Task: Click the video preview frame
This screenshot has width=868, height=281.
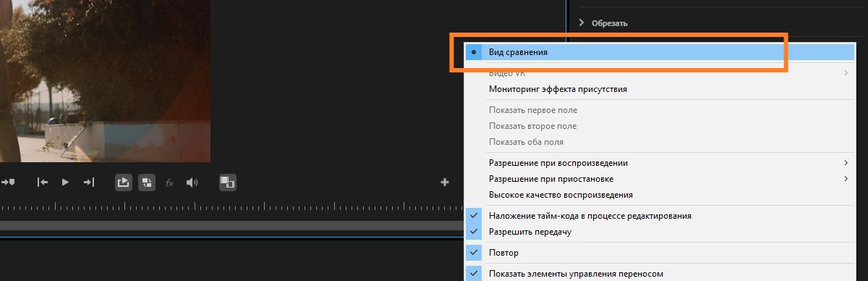Action: pyautogui.click(x=105, y=80)
